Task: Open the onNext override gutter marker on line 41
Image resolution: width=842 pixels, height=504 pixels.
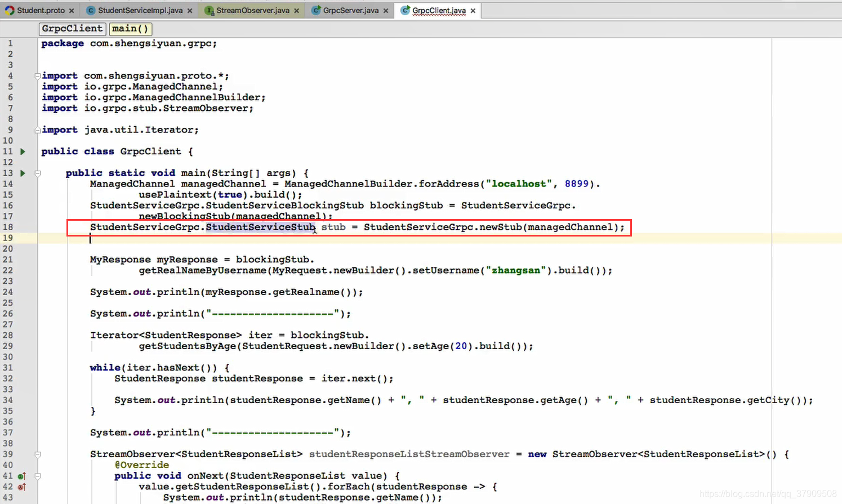Action: (22, 476)
